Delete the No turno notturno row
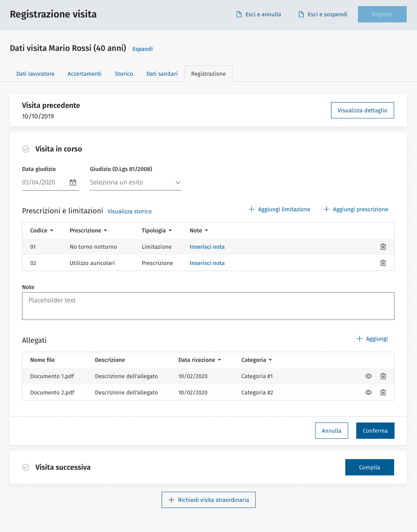This screenshot has height=532, width=417. pyautogui.click(x=383, y=247)
